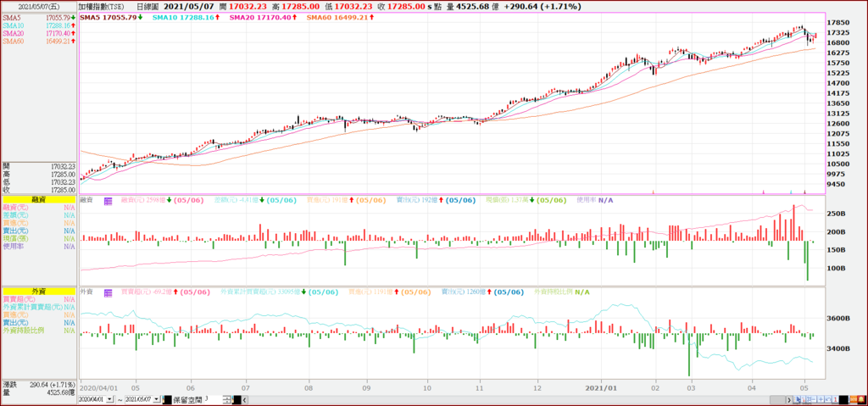
Task: Click 外資持股比例 row in sidebar
Action: (x=39, y=330)
